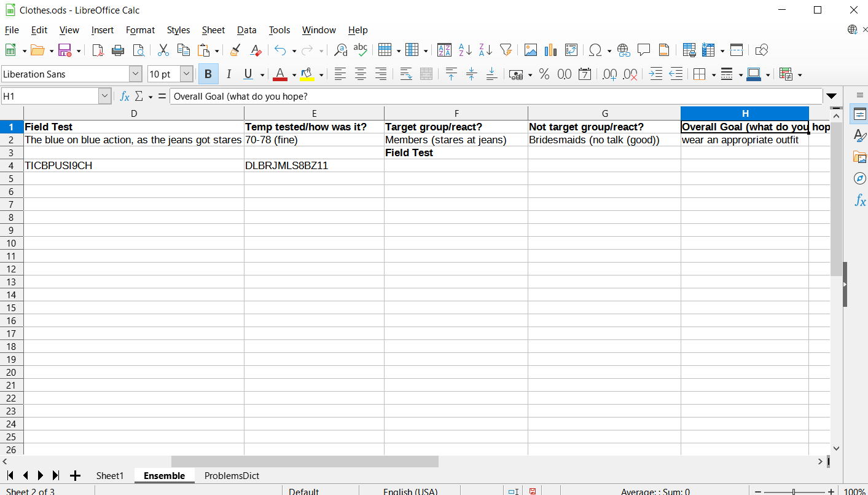Image resolution: width=868 pixels, height=495 pixels.
Task: Select column D by its header
Action: (x=134, y=113)
